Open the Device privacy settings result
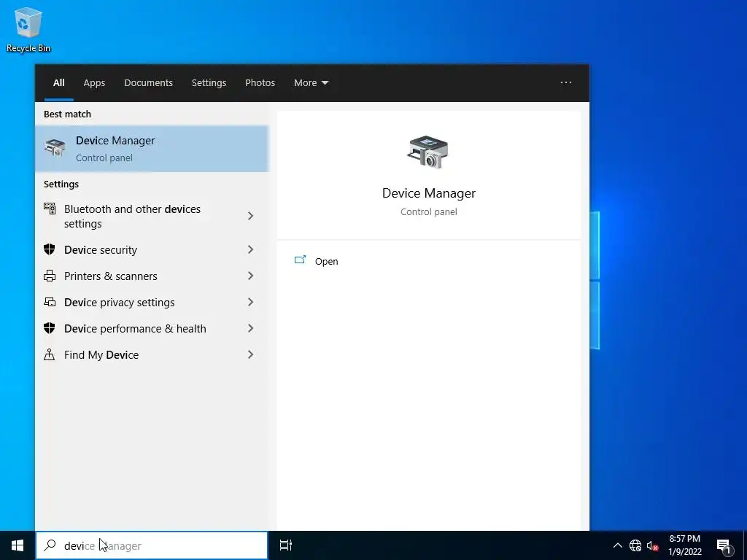The width and height of the screenshot is (747, 560). point(152,302)
